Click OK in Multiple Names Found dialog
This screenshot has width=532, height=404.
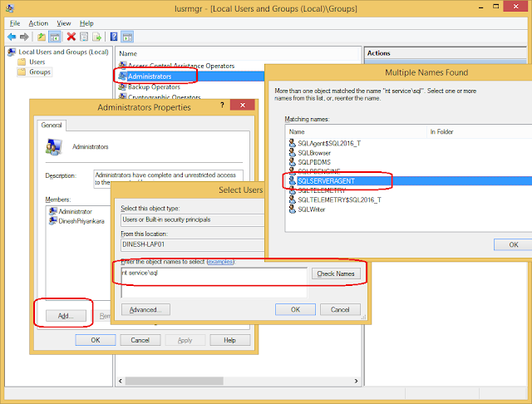click(x=513, y=244)
